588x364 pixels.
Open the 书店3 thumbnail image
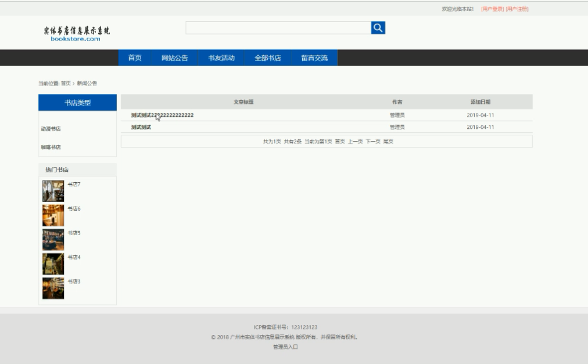pyautogui.click(x=53, y=288)
